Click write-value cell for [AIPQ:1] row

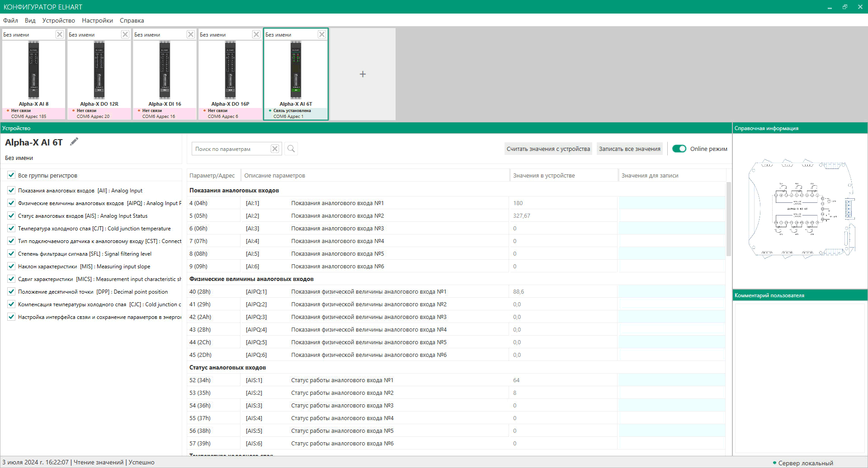[672, 292]
